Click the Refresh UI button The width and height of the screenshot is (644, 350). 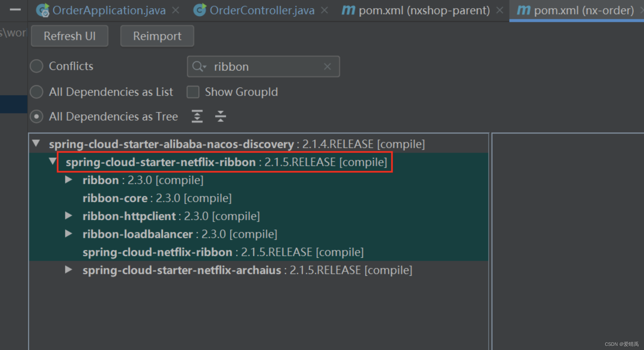click(x=69, y=36)
